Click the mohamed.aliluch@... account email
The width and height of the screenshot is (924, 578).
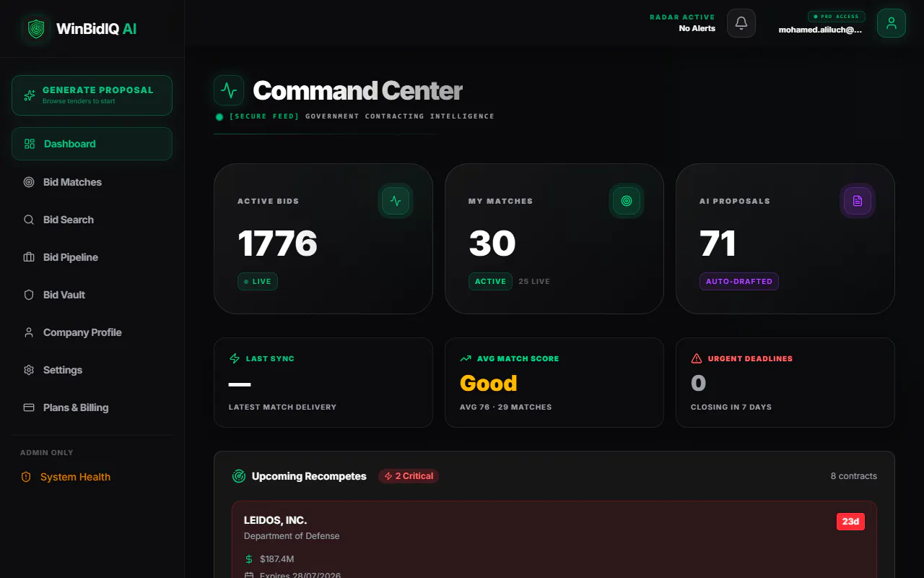(x=820, y=30)
